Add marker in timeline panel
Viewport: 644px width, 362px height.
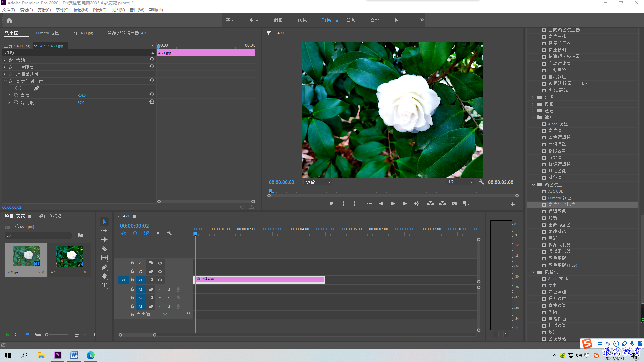(x=158, y=233)
